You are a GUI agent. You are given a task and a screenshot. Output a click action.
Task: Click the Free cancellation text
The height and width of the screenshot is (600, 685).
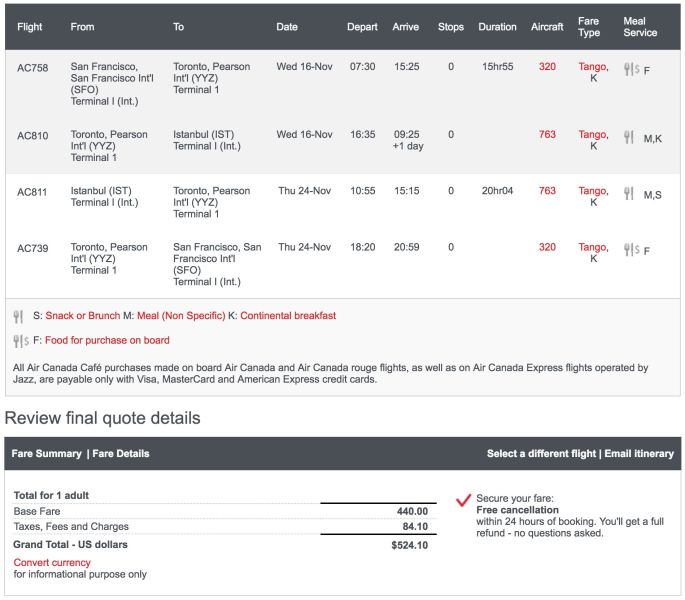517,510
